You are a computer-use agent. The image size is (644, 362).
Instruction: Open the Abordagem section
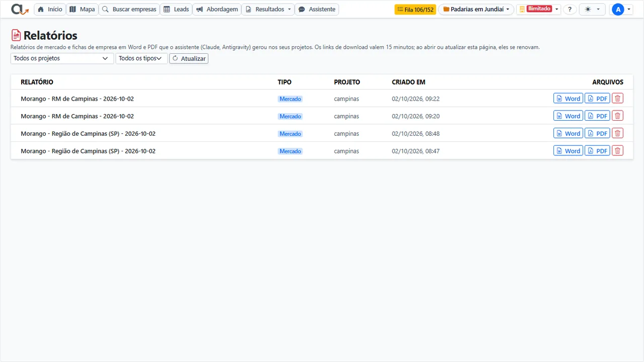click(217, 9)
